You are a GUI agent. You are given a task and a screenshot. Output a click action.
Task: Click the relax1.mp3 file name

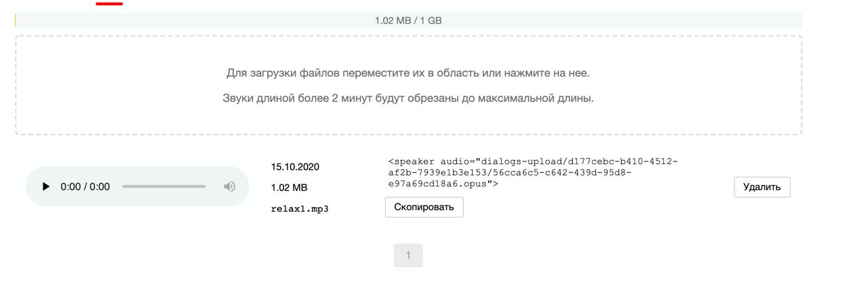(300, 208)
